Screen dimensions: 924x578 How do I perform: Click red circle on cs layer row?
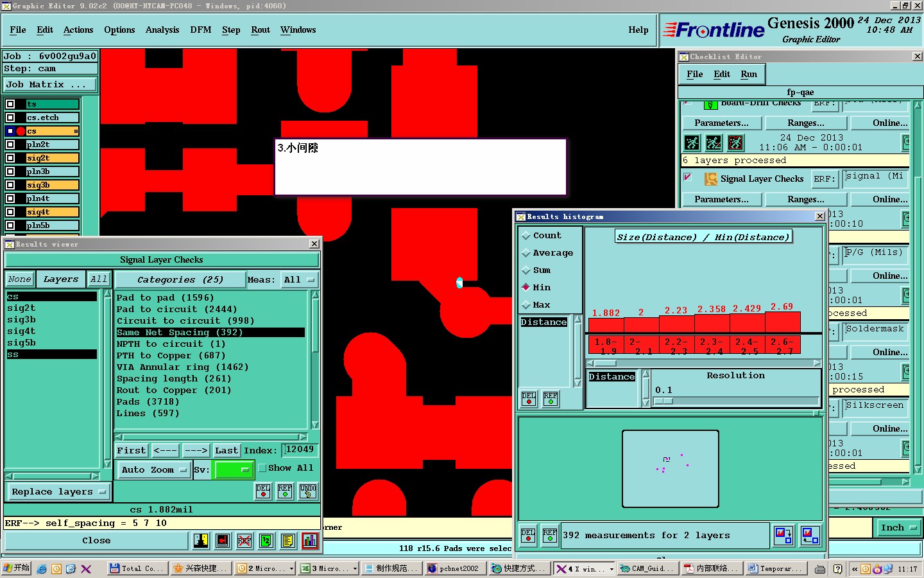21,131
